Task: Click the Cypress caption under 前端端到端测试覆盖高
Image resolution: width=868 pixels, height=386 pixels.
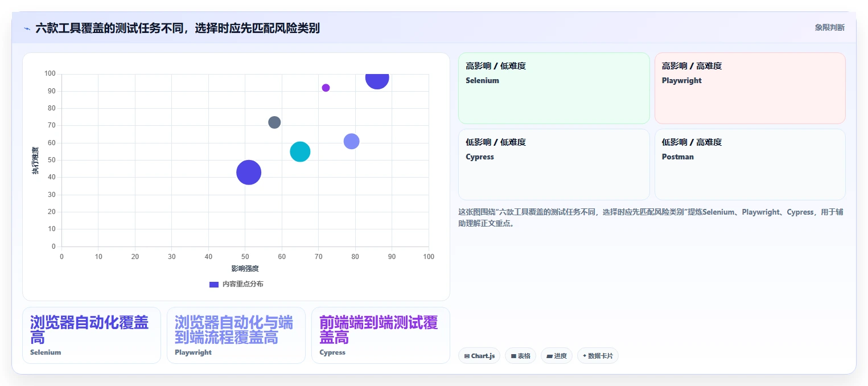Action: [332, 352]
